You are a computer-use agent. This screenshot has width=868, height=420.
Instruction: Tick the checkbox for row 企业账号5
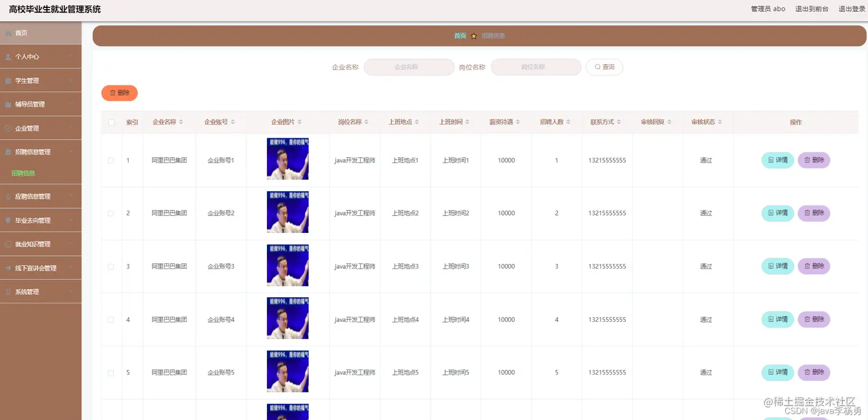(111, 373)
